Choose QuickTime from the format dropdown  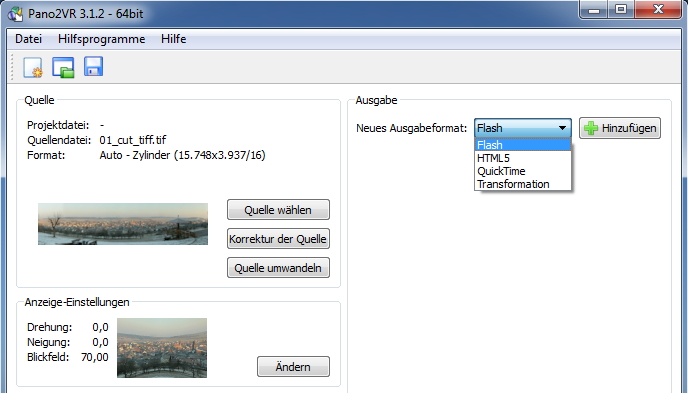click(523, 171)
